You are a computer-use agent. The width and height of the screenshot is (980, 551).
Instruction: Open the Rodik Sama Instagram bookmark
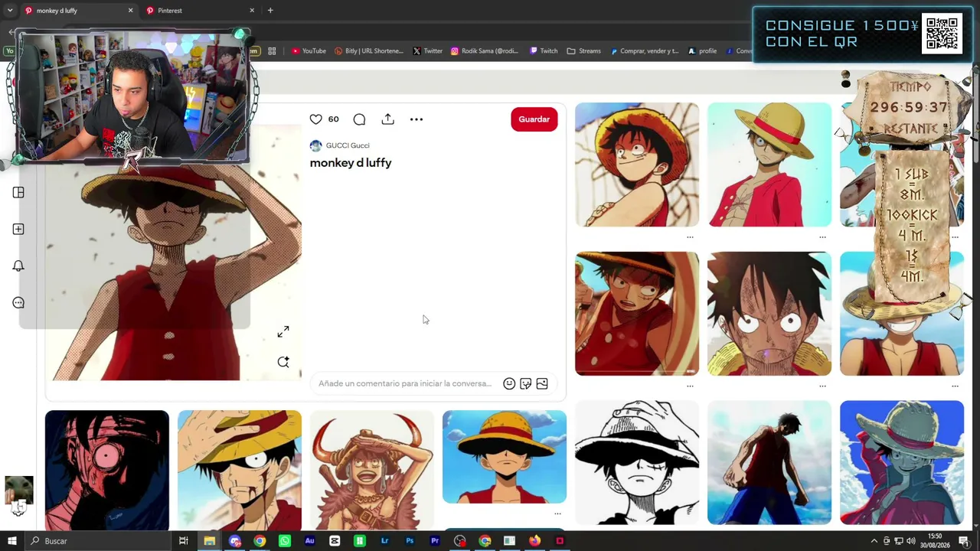pos(485,51)
